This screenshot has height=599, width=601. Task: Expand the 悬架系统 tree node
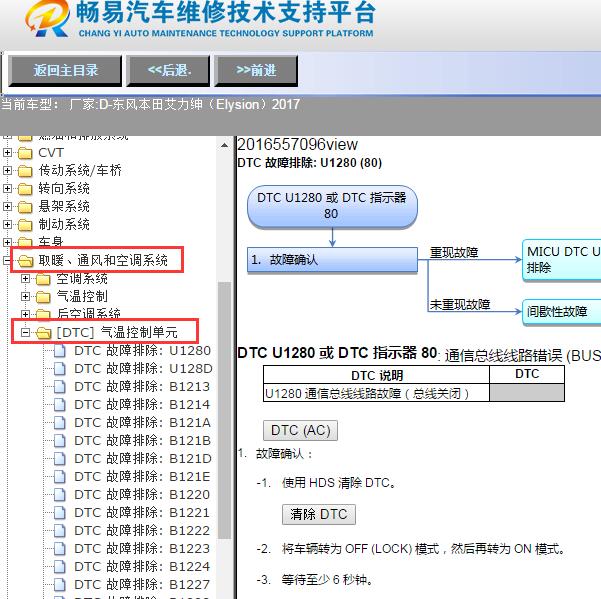(x=7, y=206)
